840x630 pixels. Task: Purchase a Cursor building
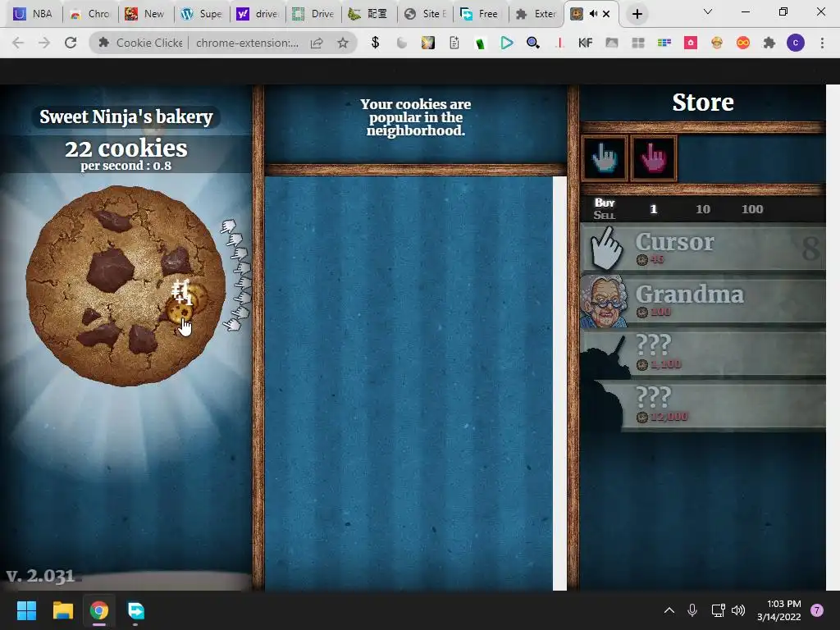tap(703, 249)
